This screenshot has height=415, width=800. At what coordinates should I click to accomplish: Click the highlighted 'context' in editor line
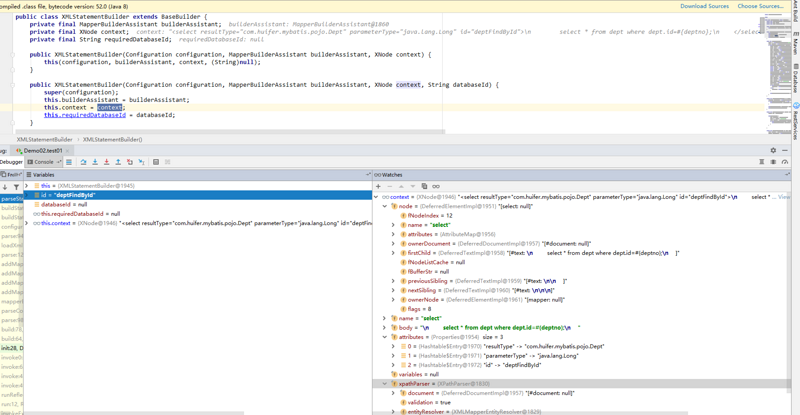(110, 107)
